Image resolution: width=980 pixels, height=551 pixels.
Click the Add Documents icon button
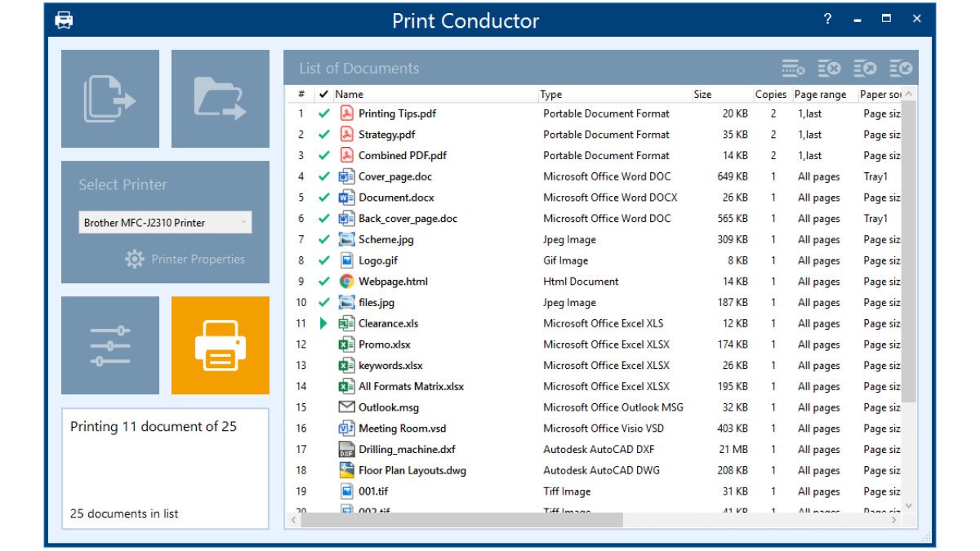(x=110, y=99)
